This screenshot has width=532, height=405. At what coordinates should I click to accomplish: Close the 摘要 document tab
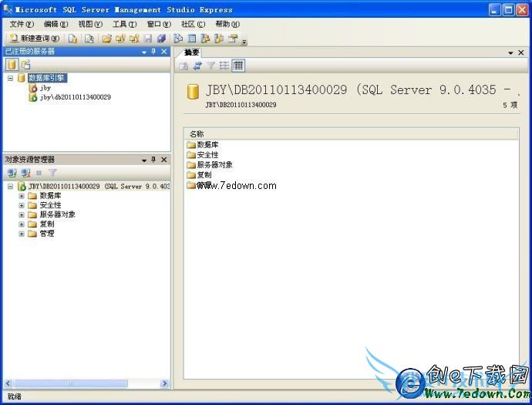coord(520,52)
